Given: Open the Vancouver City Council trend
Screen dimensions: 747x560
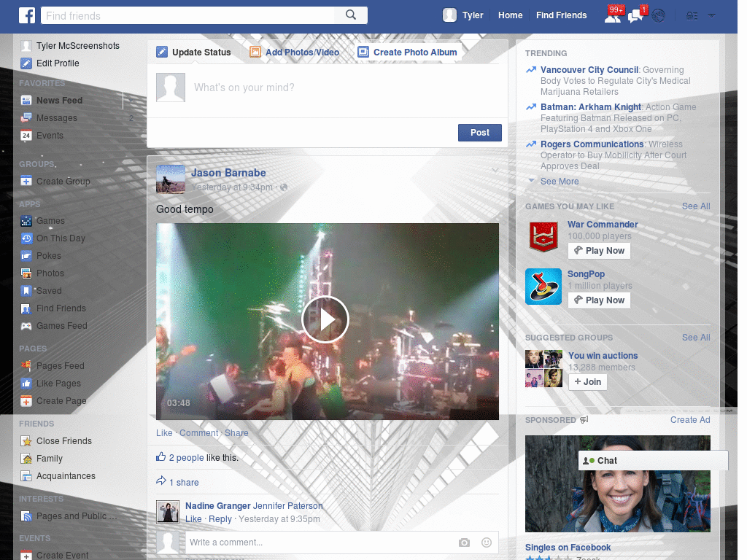Looking at the screenshot, I should tap(589, 70).
